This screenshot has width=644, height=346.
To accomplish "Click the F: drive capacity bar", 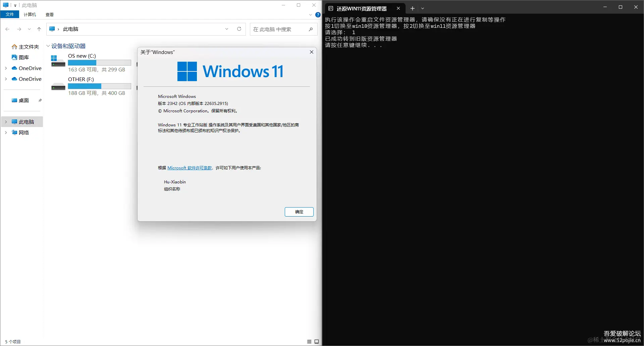I will (x=99, y=86).
